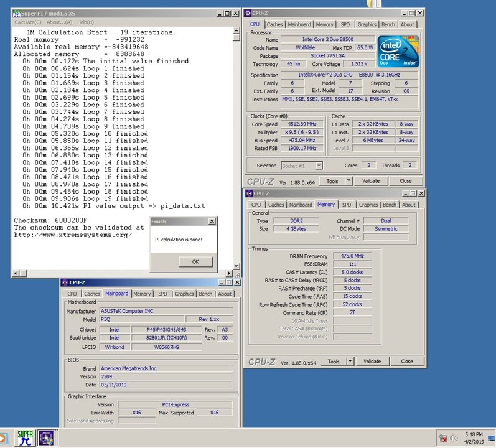Click the Core Voltage 1.512 V field
Viewport: 496px width, 448px height.
(359, 64)
